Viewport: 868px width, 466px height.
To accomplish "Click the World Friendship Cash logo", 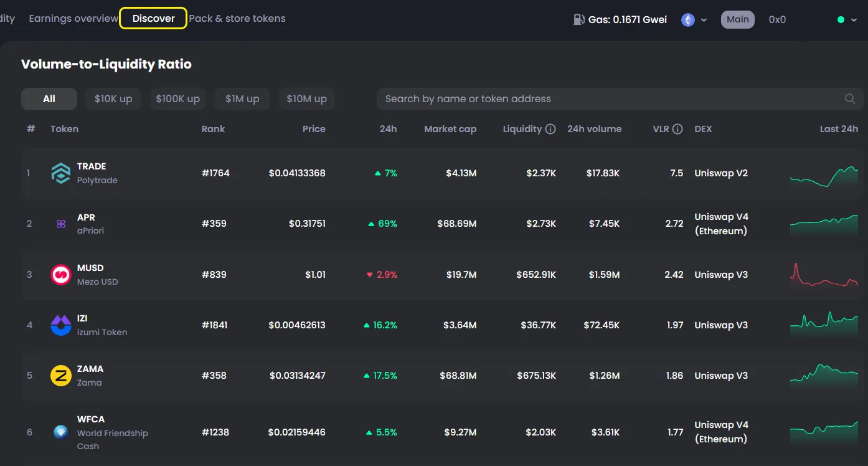I will [x=61, y=432].
